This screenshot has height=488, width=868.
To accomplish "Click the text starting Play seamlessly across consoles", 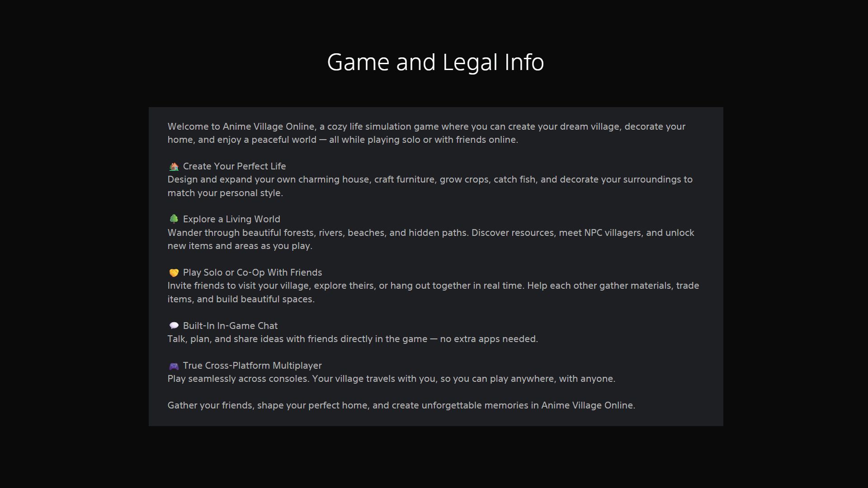I will [x=391, y=379].
